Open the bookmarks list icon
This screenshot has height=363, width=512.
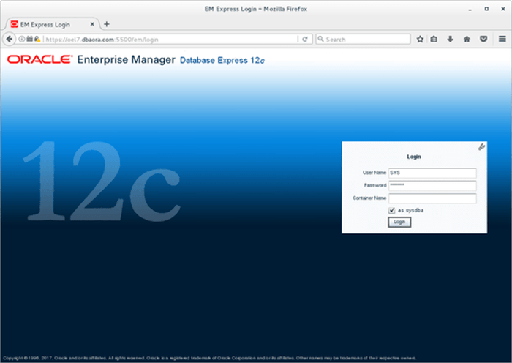click(x=434, y=39)
